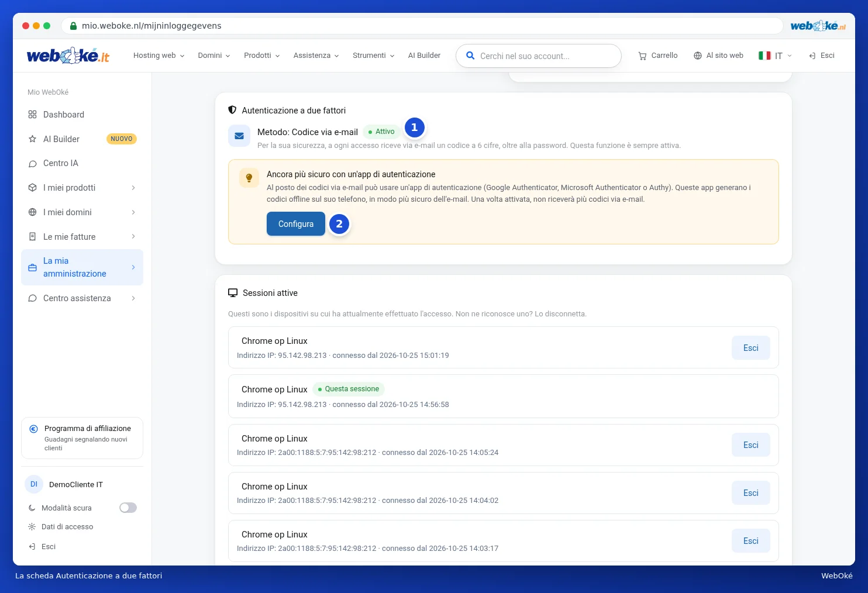Click the globe icon for Al sito web
The height and width of the screenshot is (593, 868).
[697, 56]
